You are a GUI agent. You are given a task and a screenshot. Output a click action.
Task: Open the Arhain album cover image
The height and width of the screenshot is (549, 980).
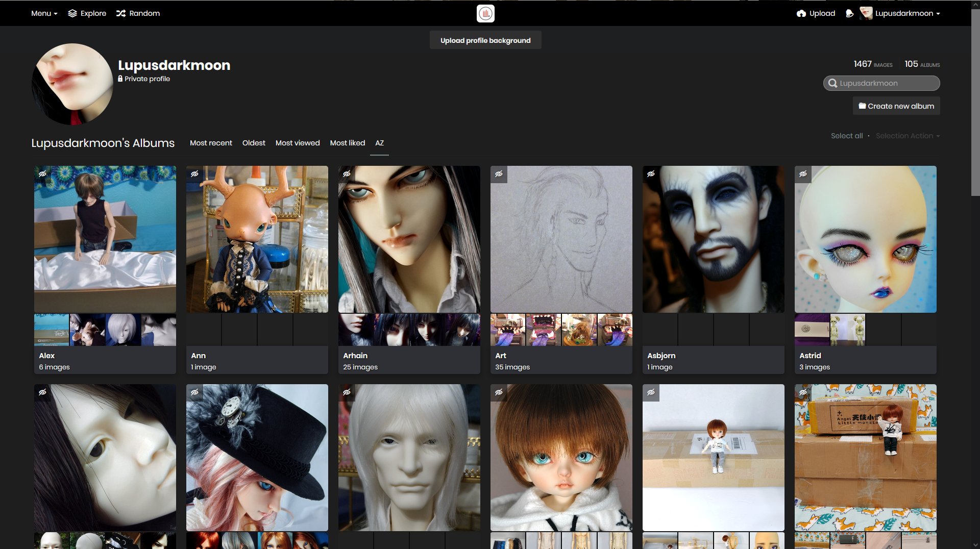(x=409, y=239)
